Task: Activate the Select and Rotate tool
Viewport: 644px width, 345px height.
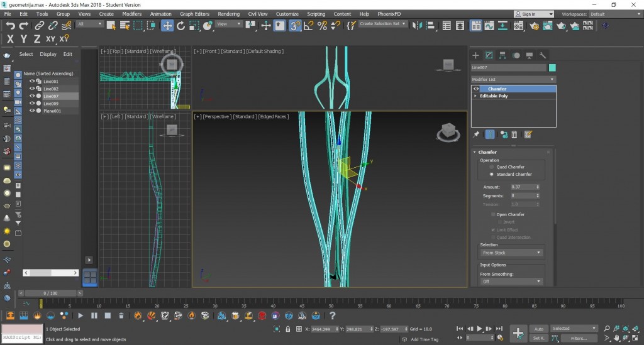Action: tap(180, 25)
